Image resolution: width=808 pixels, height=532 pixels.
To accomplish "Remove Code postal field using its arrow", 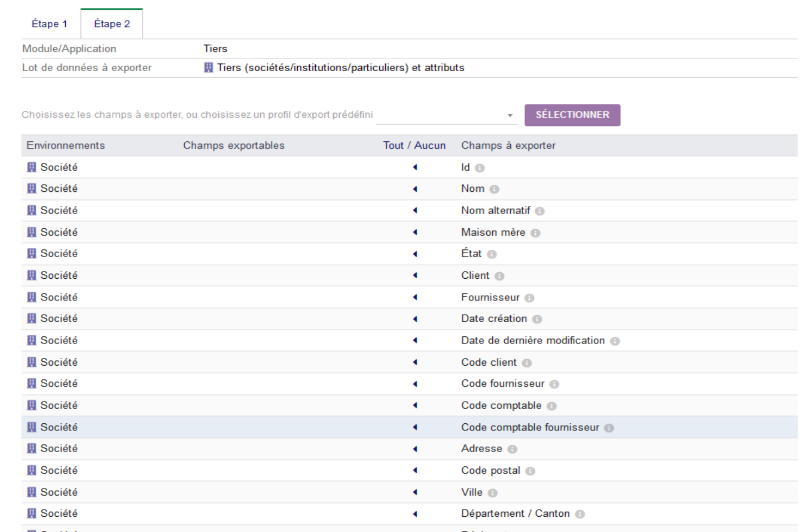I will tap(415, 470).
